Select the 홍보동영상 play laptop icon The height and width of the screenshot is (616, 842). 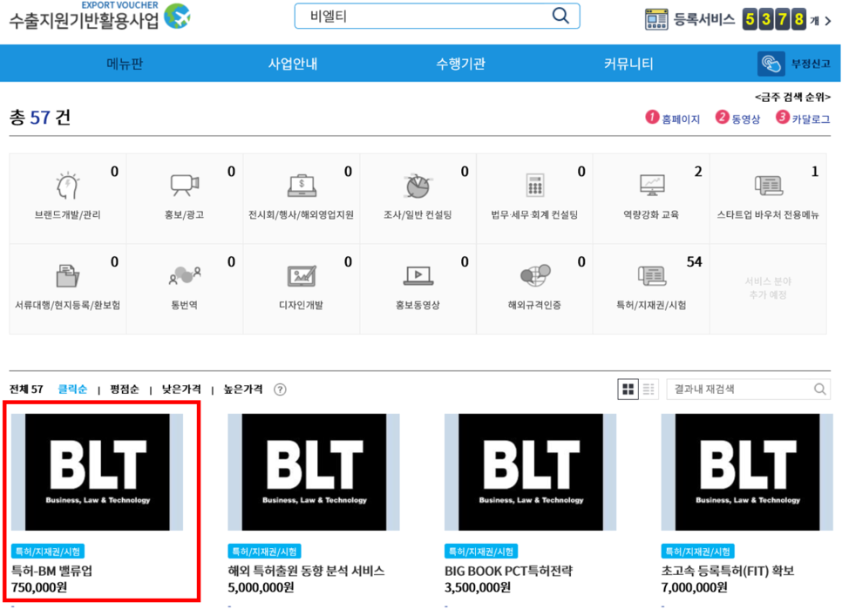pos(418,275)
